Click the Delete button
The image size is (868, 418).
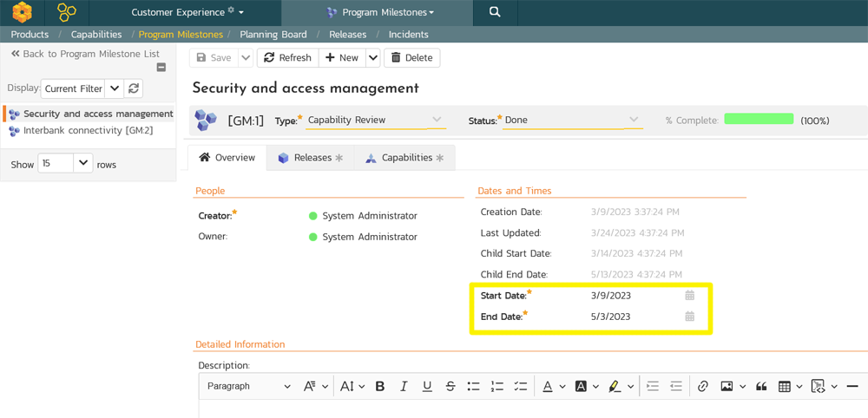click(411, 58)
